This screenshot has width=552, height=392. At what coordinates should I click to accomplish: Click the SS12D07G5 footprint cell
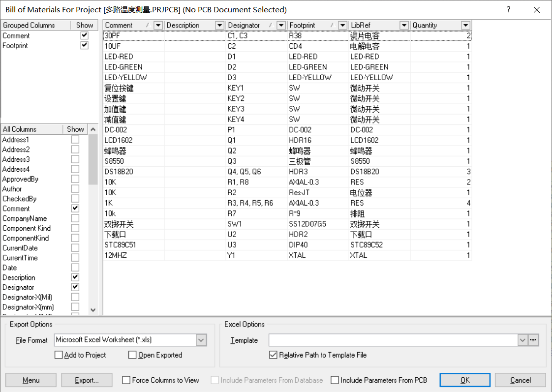click(318, 224)
